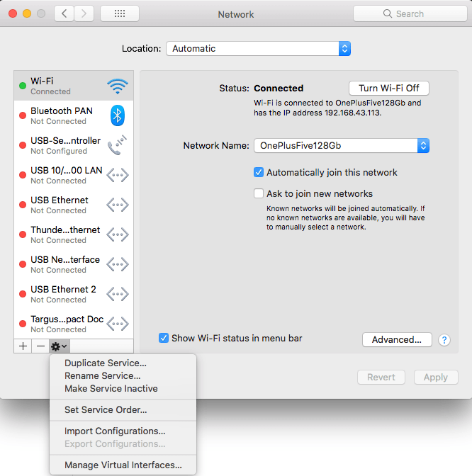Open Advanced Wi-Fi settings
472x476 pixels.
pyautogui.click(x=396, y=340)
